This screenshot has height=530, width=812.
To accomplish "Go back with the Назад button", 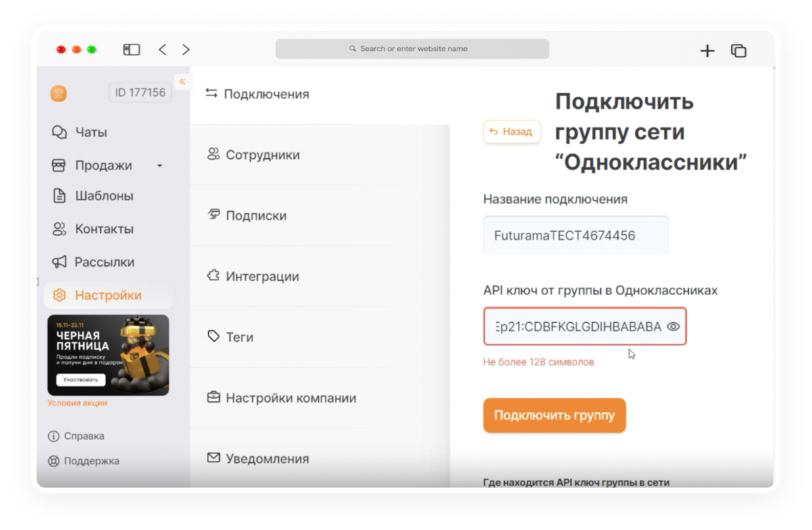I will (x=512, y=132).
